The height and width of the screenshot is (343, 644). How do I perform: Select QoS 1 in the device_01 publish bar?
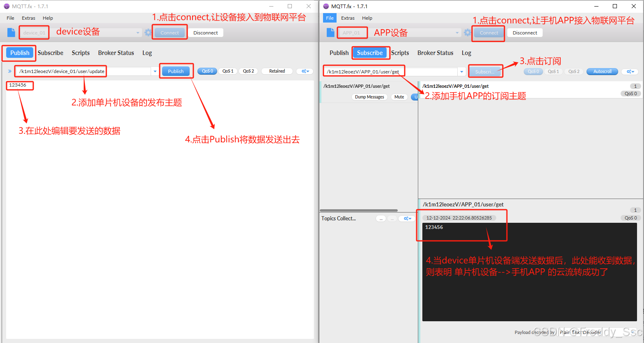(x=228, y=71)
